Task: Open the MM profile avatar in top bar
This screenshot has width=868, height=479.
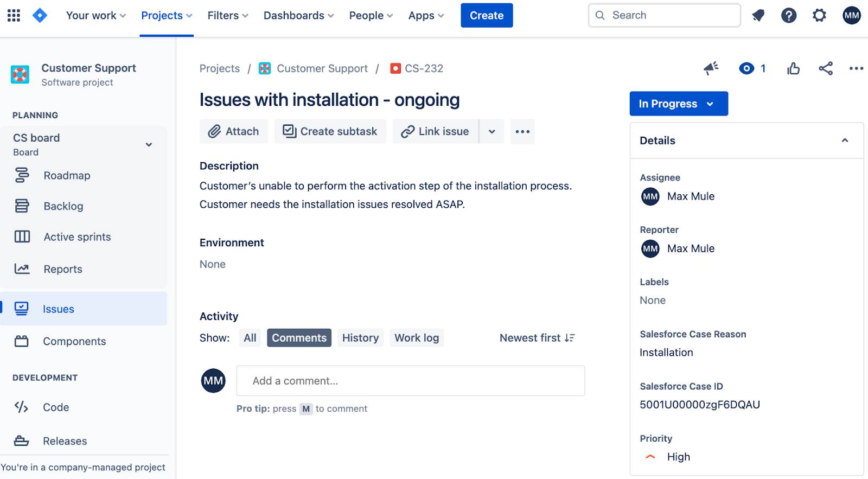Action: (x=852, y=15)
